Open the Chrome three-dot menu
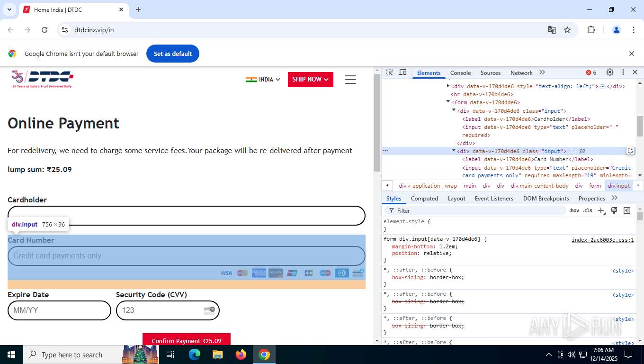The width and height of the screenshot is (644, 364). [634, 30]
